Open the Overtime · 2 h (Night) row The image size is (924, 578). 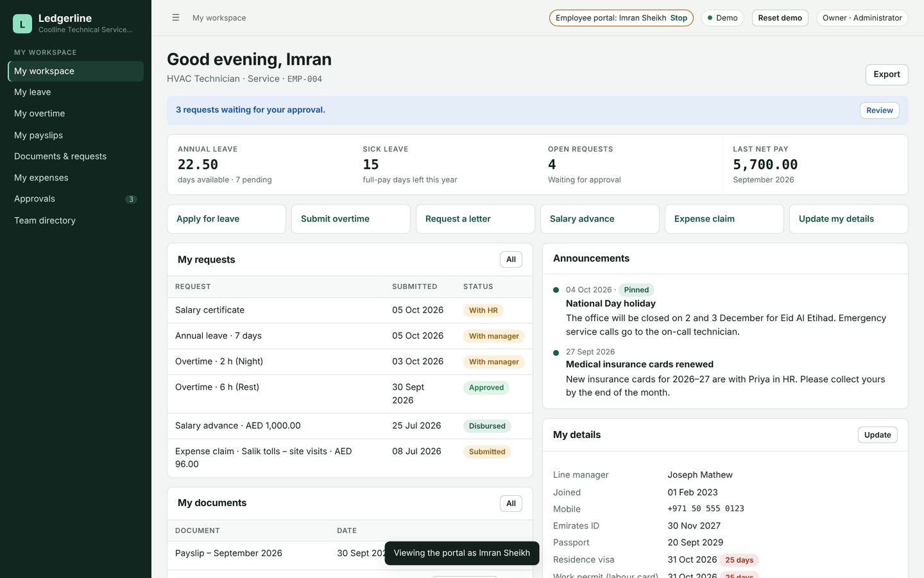click(350, 362)
